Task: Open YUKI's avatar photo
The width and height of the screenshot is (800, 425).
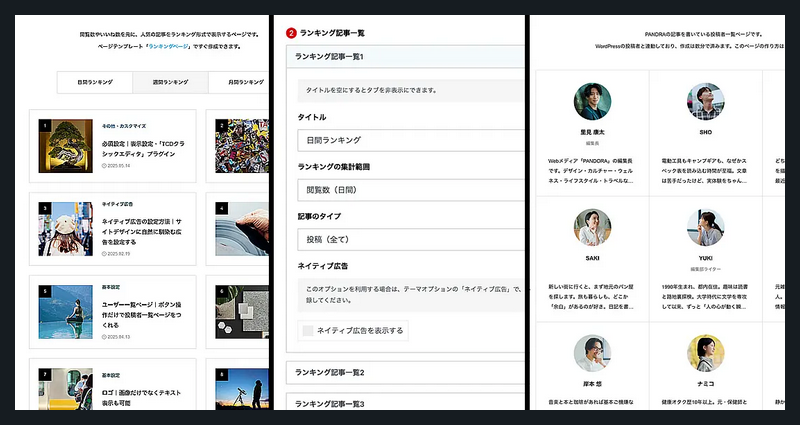Action: [x=706, y=227]
